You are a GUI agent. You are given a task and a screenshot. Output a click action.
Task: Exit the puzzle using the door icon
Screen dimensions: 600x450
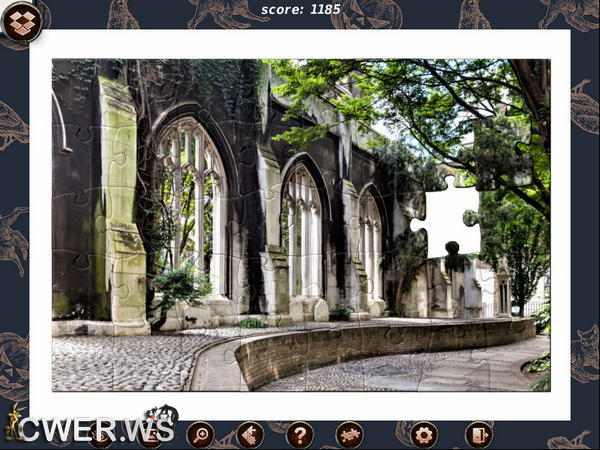click(x=478, y=434)
